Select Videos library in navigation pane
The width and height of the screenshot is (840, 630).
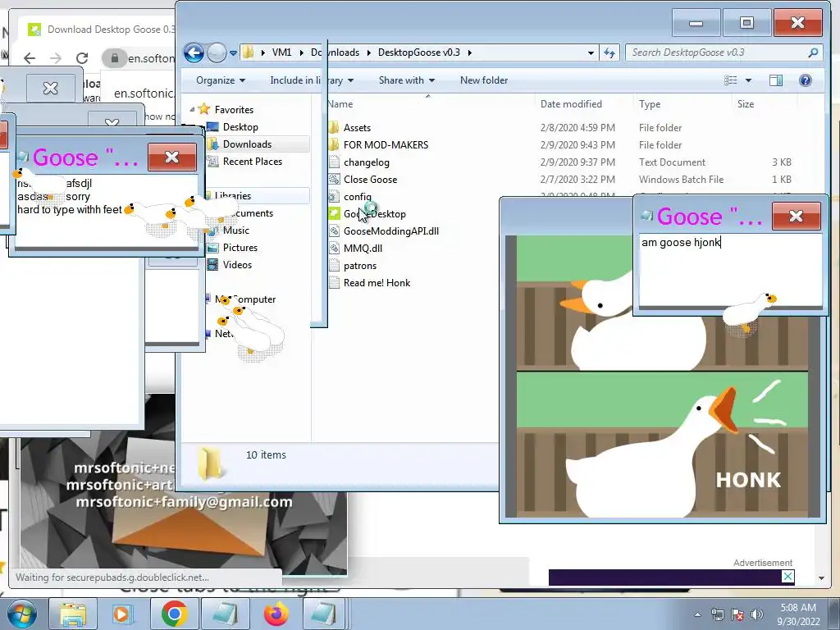[237, 265]
